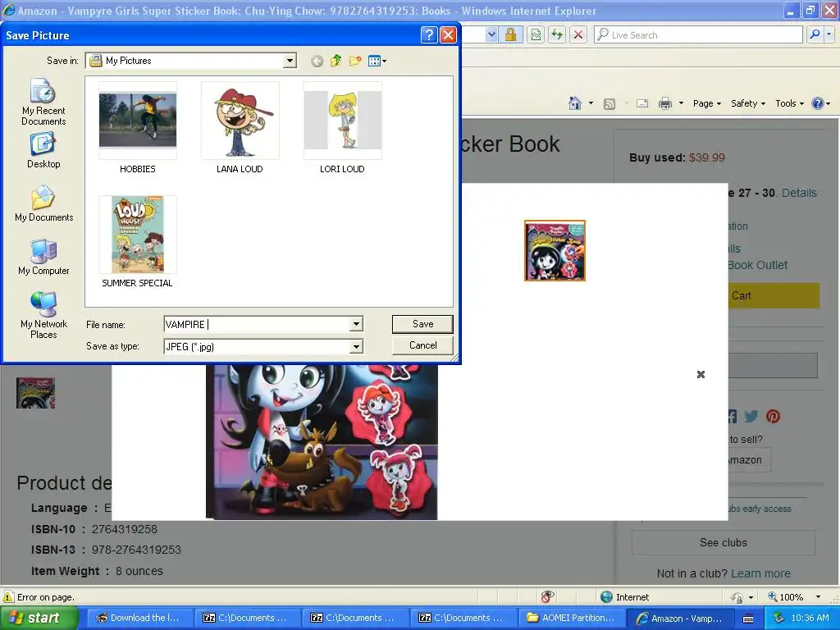Screen dimensions: 840x630
Task: Open the Page menu
Action: point(706,103)
